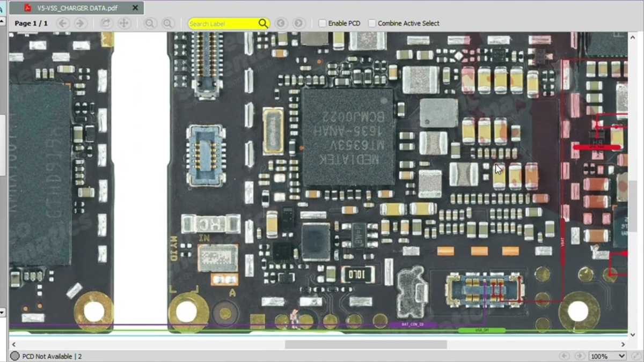Select the pan move tool icon

pos(124,23)
